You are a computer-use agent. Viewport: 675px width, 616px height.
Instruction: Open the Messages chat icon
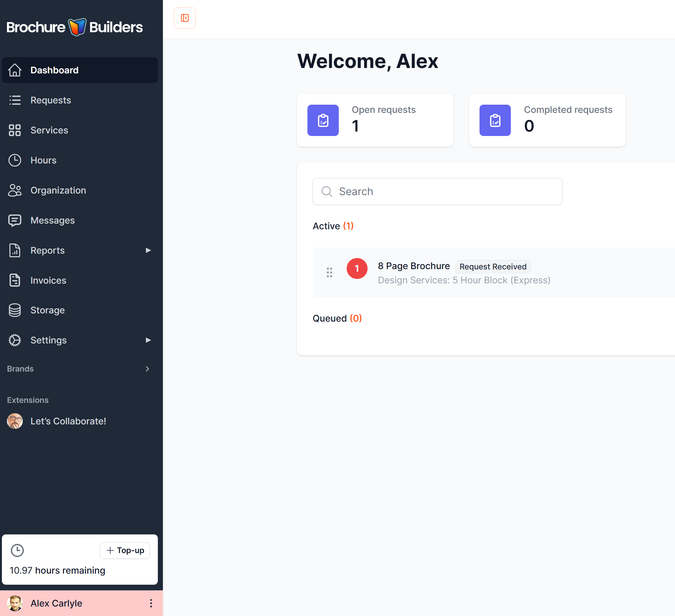click(x=15, y=220)
